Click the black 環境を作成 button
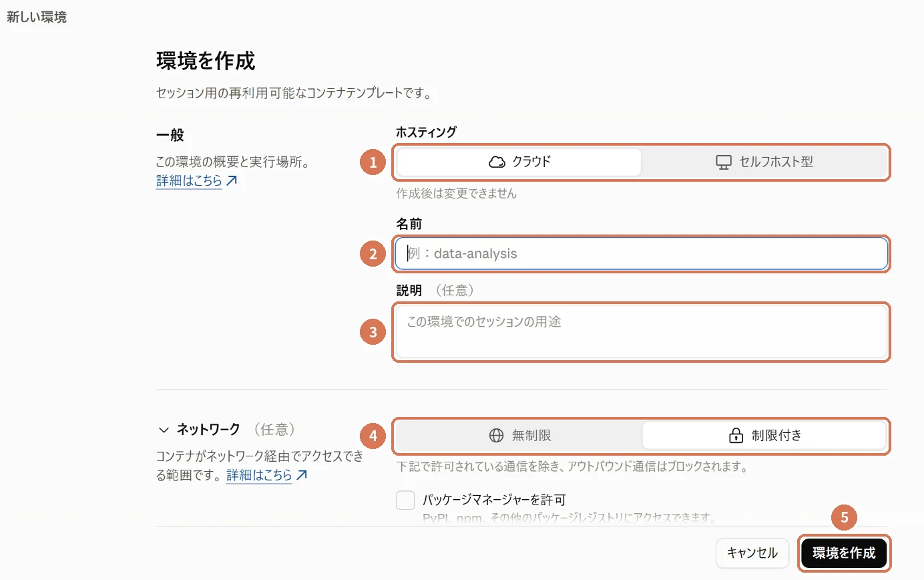The width and height of the screenshot is (924, 580). [x=844, y=553]
